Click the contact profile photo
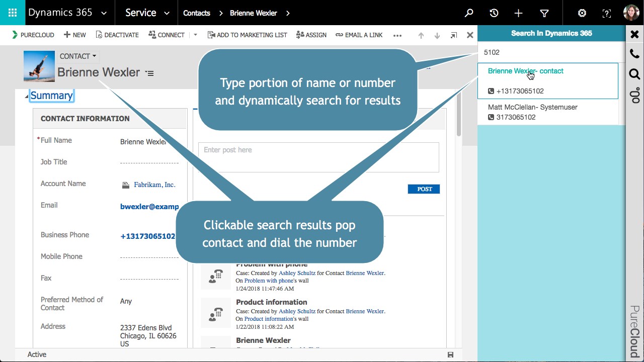644x362 pixels. pyautogui.click(x=39, y=66)
